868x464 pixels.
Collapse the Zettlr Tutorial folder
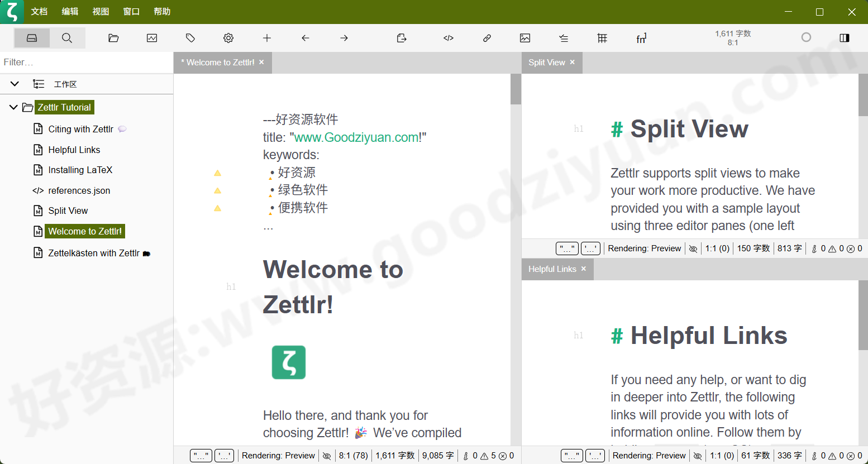[x=13, y=107]
